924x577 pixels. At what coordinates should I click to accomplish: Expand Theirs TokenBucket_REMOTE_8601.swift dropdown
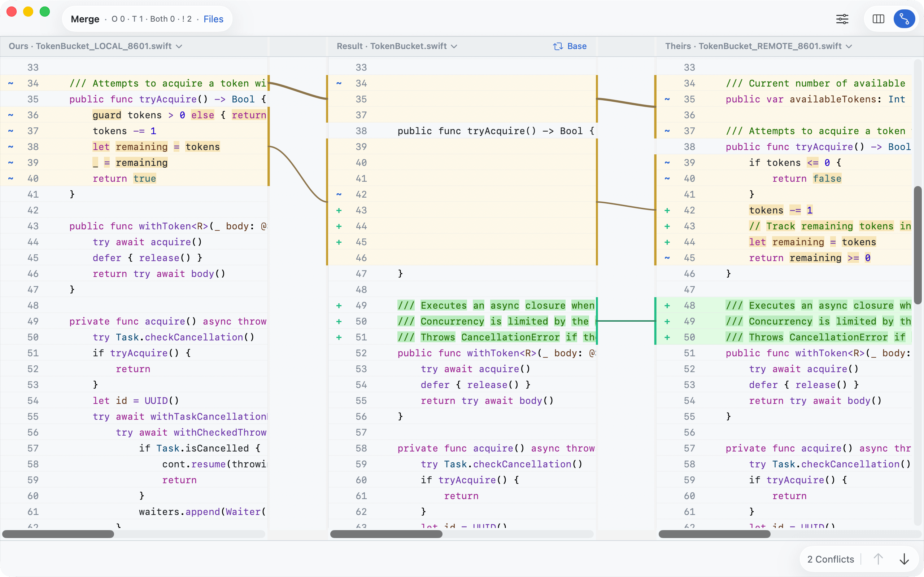pyautogui.click(x=849, y=46)
